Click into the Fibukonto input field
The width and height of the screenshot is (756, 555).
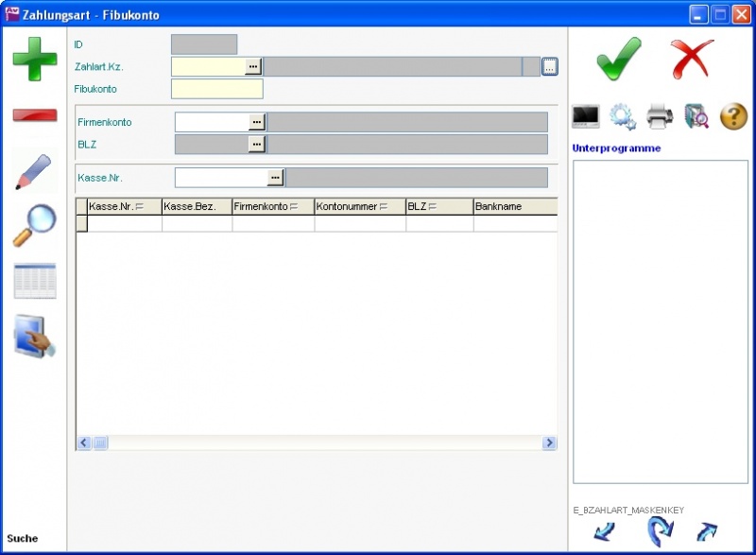click(x=216, y=89)
